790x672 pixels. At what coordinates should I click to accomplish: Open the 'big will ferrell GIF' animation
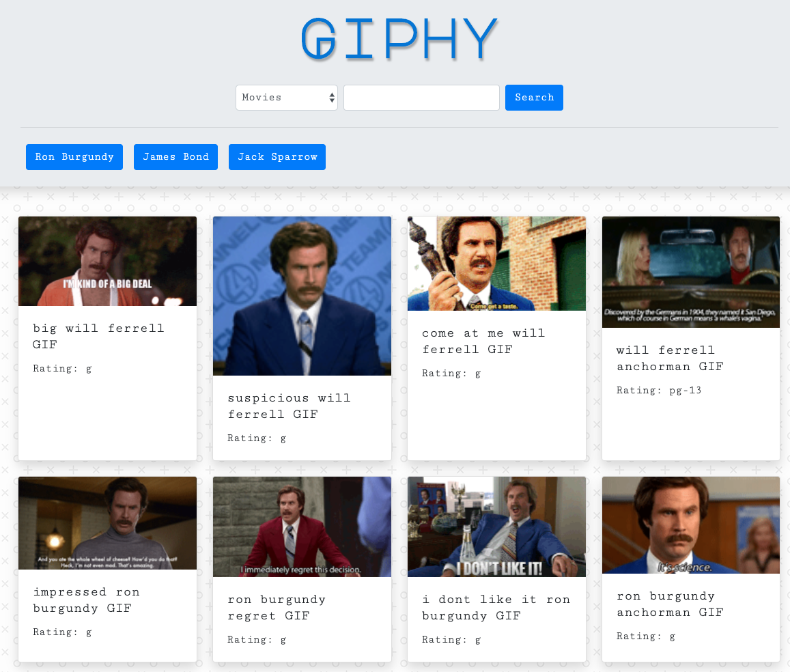(107, 260)
